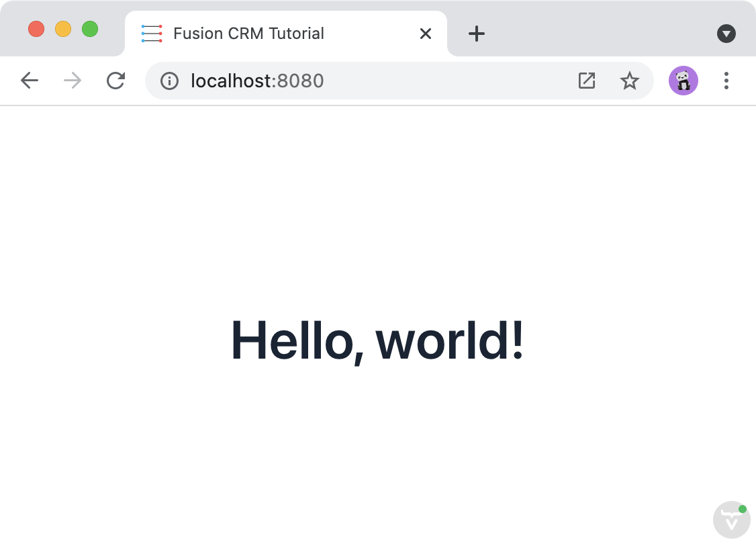This screenshot has width=756, height=544.
Task: Click the Fusion CRM Tutorial tab favicon
Action: [151, 33]
